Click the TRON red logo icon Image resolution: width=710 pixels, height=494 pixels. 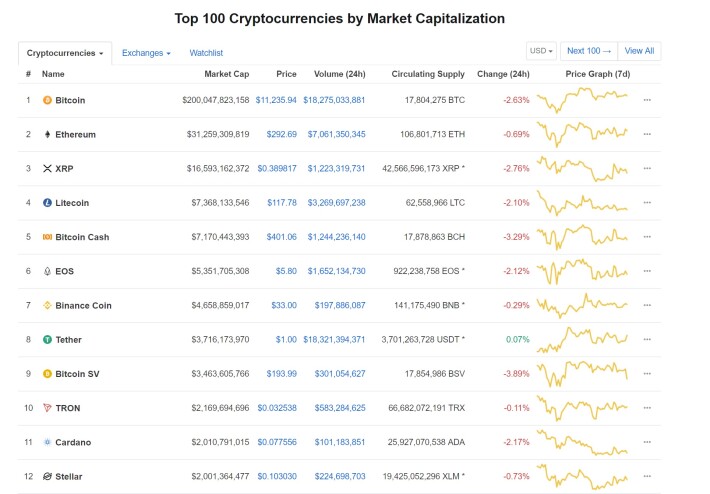click(x=47, y=408)
